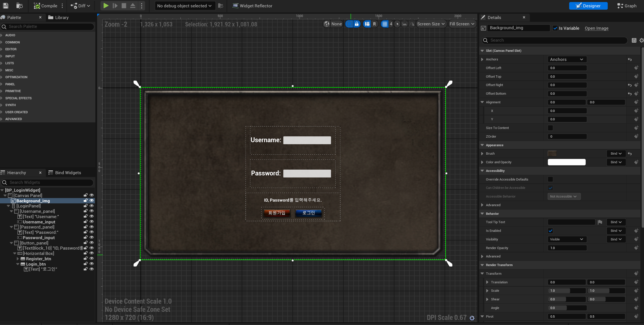Click the Tool Tip Text flag icon
Image resolution: width=644 pixels, height=325 pixels.
click(x=600, y=222)
